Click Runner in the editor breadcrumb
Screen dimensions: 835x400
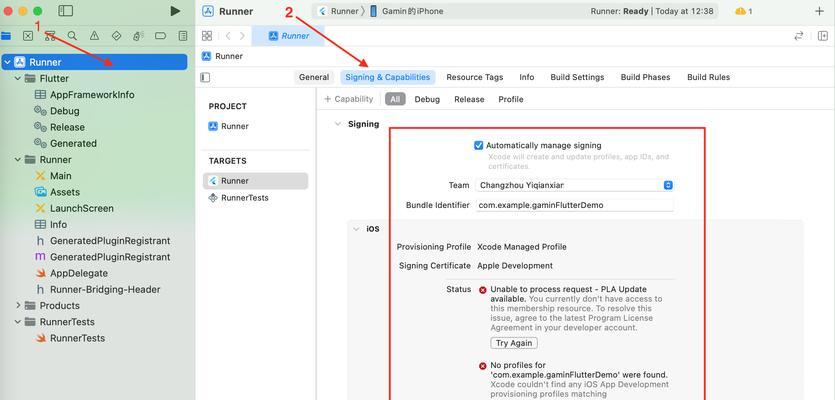[x=223, y=56]
